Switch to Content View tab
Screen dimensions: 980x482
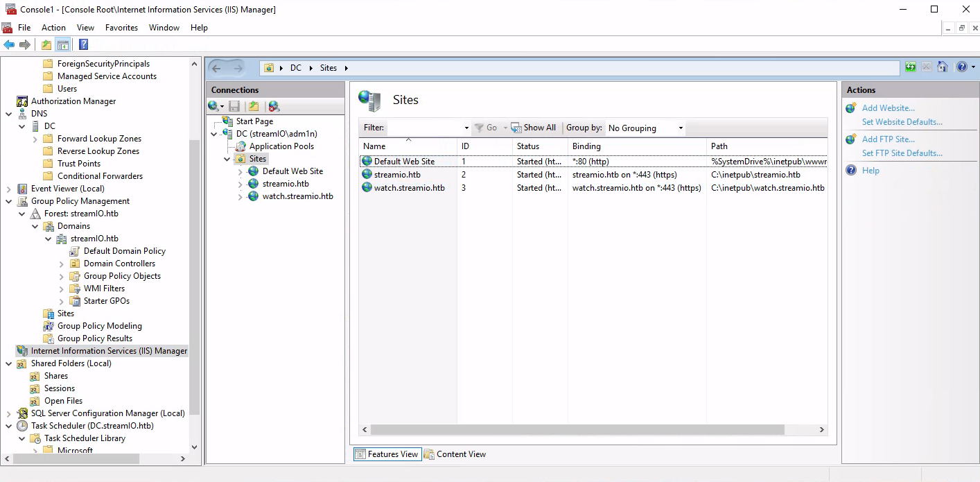(x=455, y=454)
